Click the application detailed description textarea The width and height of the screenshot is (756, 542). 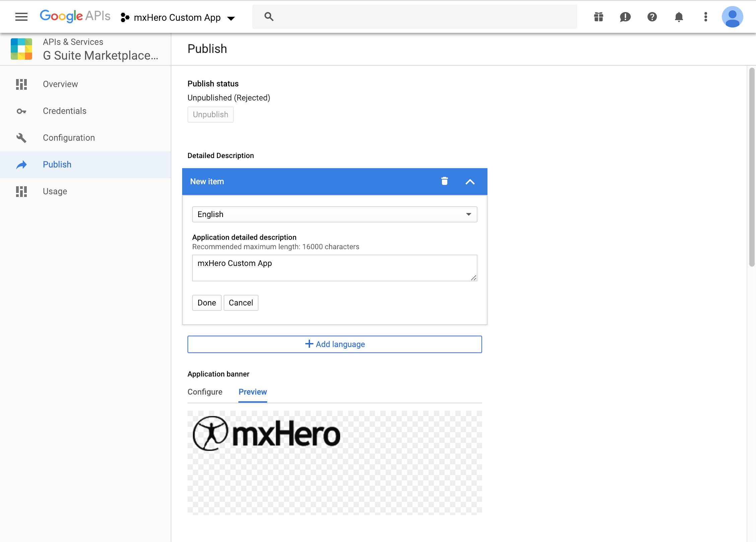point(334,268)
